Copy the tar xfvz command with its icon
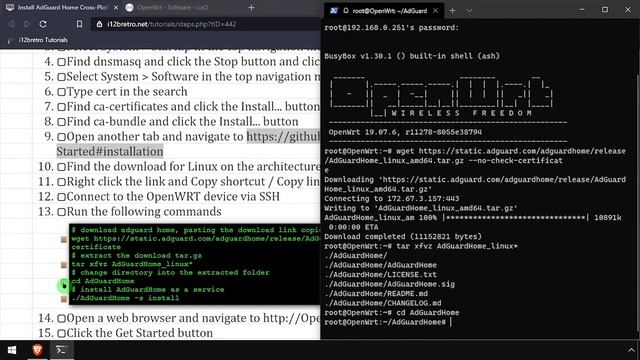The image size is (640, 360). [64, 265]
